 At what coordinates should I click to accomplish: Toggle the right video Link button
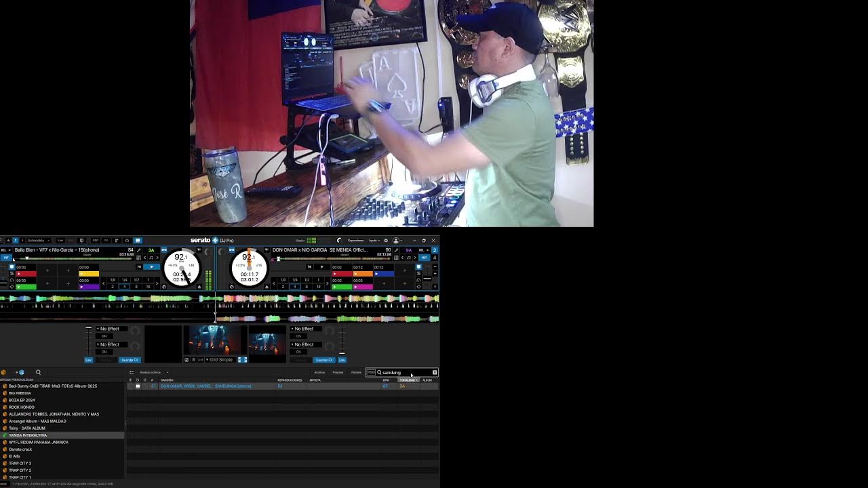click(342, 360)
